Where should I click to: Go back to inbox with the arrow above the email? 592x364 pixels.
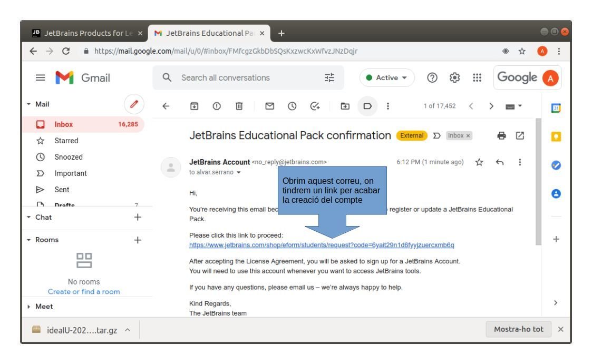(x=166, y=106)
